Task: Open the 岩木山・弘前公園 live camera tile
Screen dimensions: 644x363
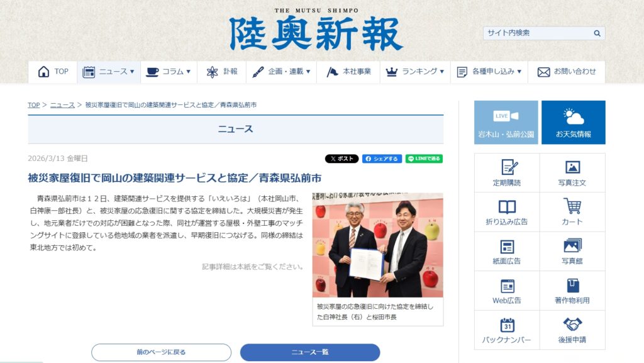Action: (x=506, y=123)
